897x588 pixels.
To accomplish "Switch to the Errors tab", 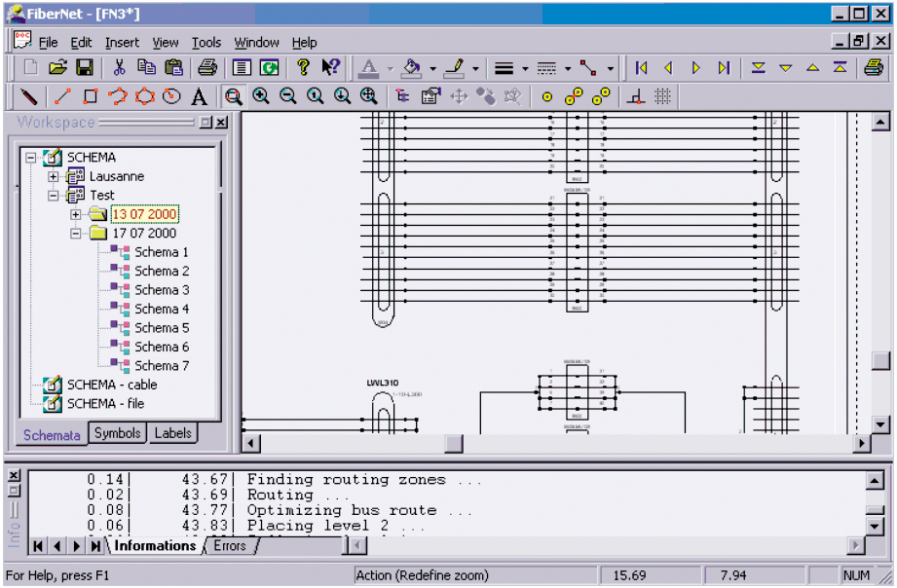I will (x=230, y=546).
